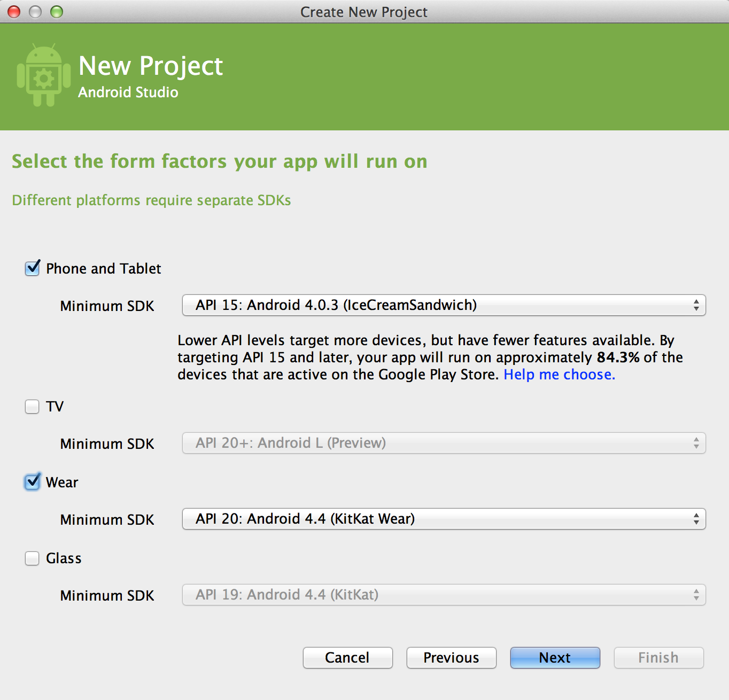Click the Create New Project title bar

pos(363,12)
